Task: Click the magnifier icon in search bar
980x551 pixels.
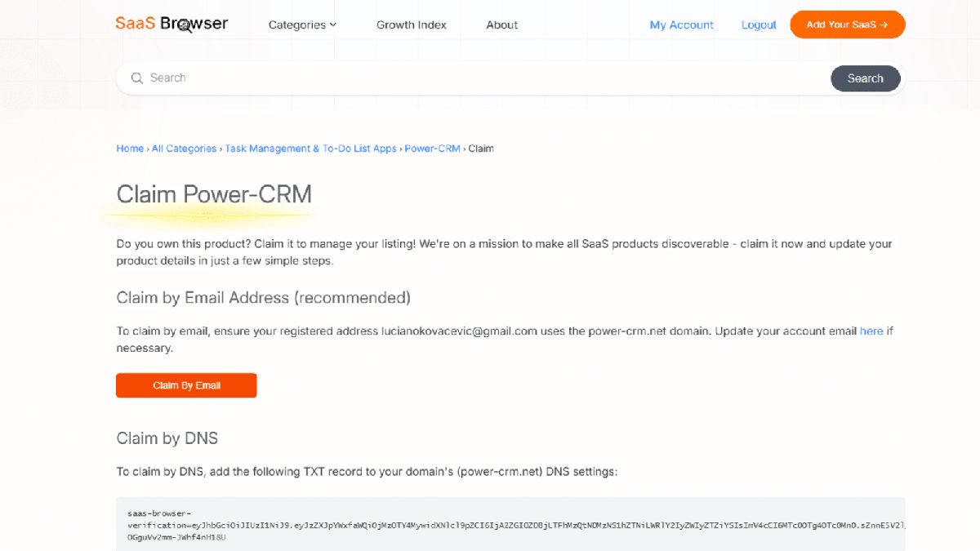Action: tap(136, 78)
